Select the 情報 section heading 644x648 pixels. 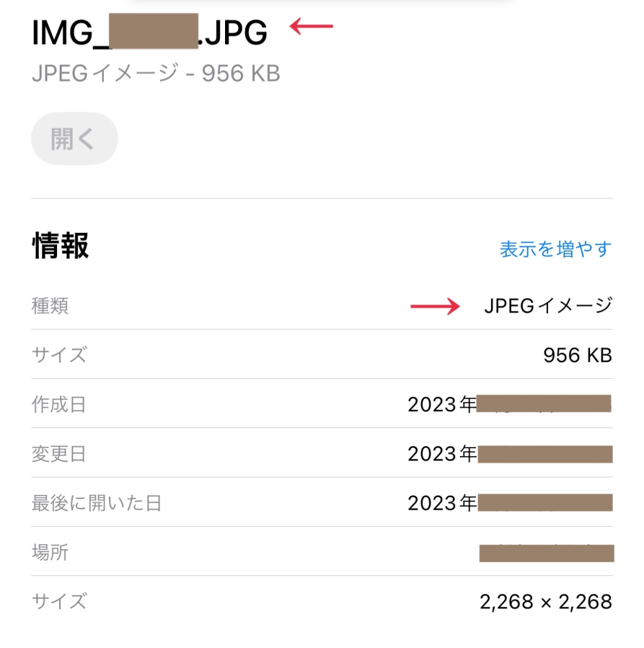60,246
